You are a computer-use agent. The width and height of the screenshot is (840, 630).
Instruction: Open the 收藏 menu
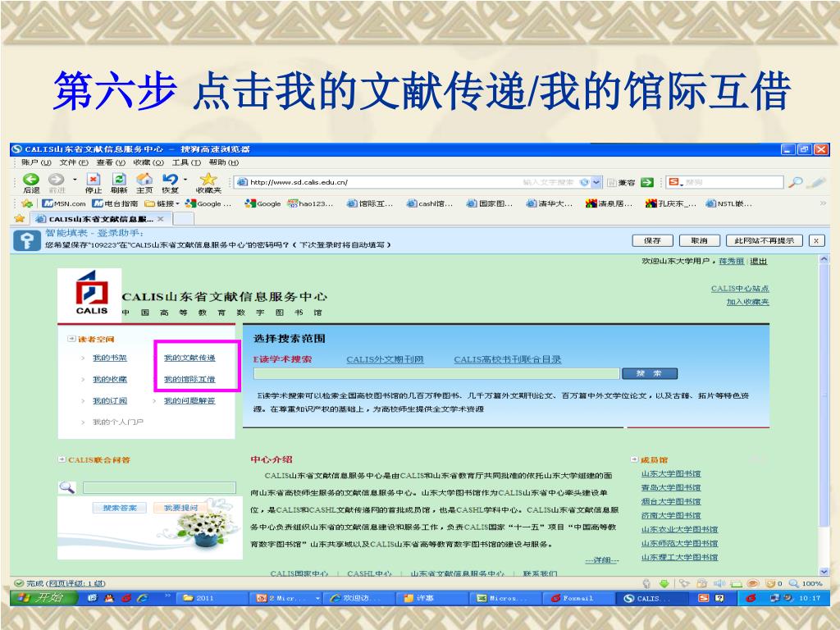[148, 162]
